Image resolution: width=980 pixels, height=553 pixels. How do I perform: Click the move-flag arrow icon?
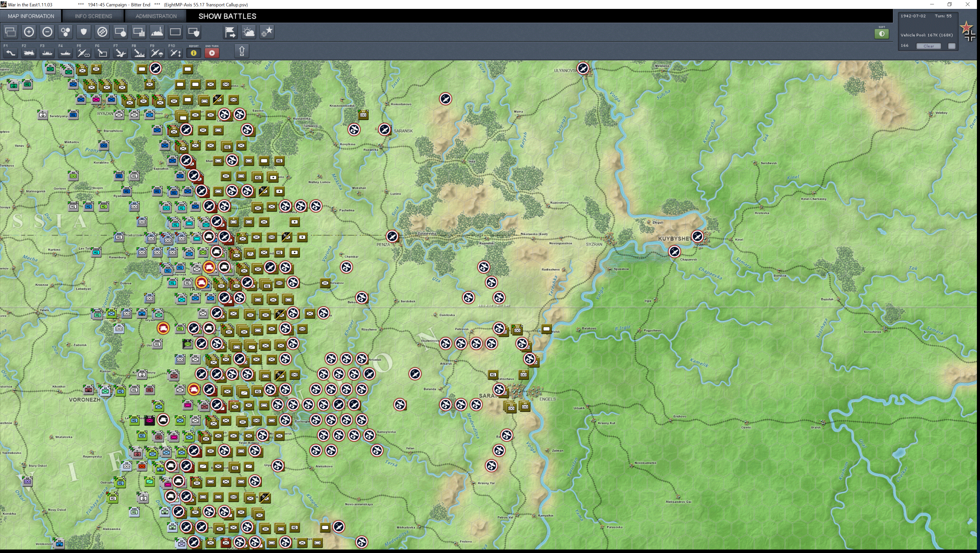pyautogui.click(x=230, y=32)
